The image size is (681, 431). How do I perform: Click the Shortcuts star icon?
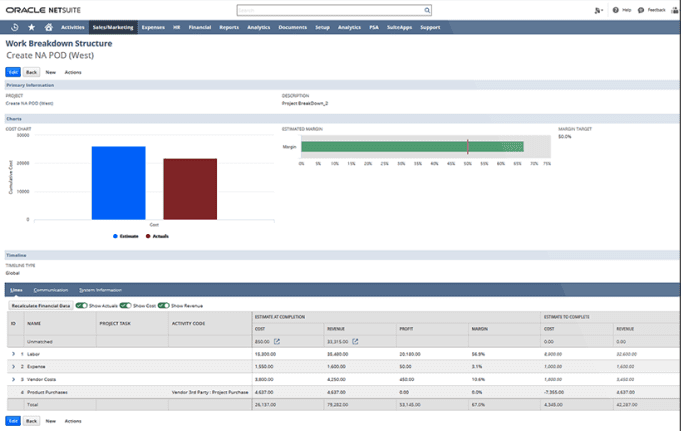31,27
